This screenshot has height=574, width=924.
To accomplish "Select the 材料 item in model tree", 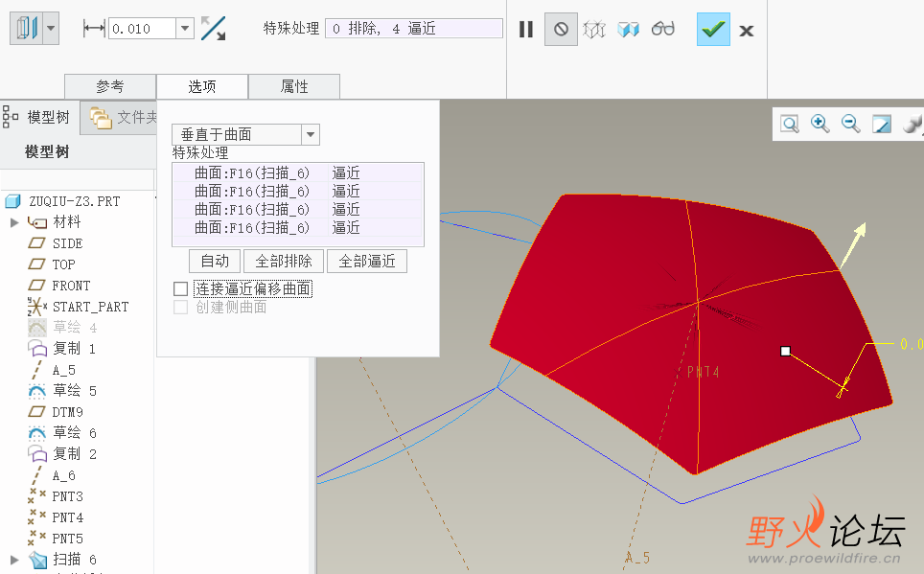I will click(66, 222).
